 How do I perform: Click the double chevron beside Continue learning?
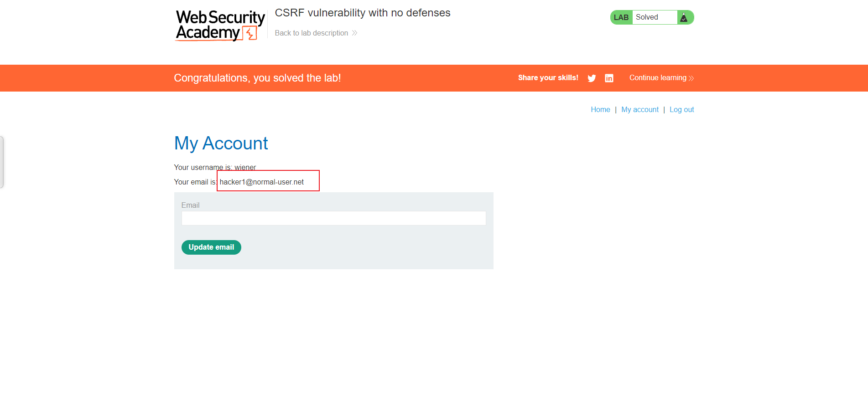click(x=691, y=78)
